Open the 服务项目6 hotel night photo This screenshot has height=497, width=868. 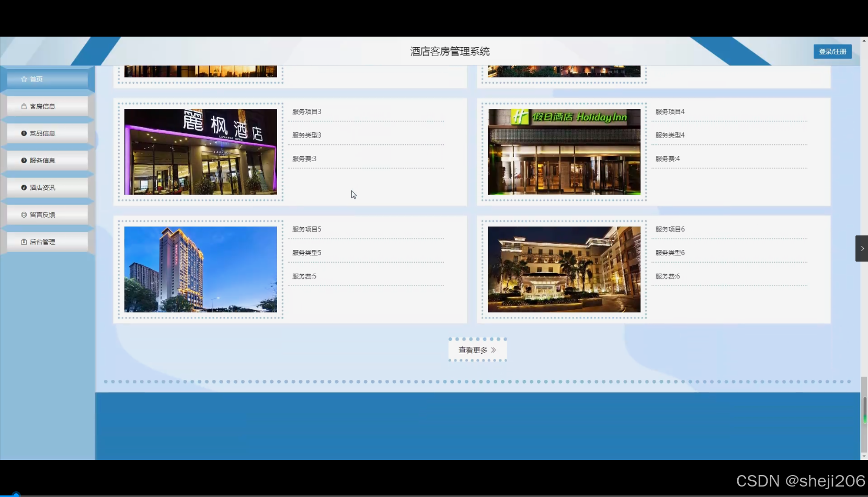pyautogui.click(x=564, y=269)
